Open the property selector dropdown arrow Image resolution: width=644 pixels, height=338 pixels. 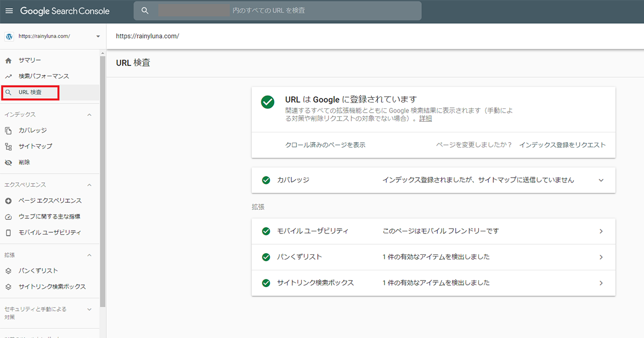(98, 36)
